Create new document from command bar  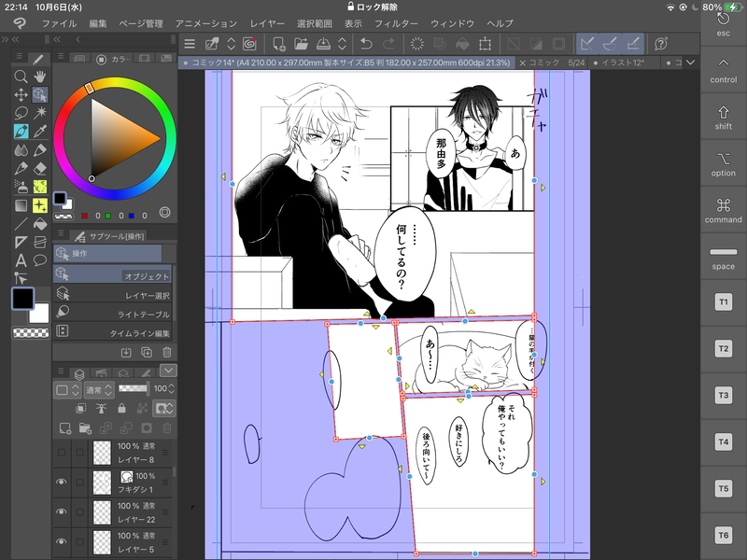(x=278, y=44)
